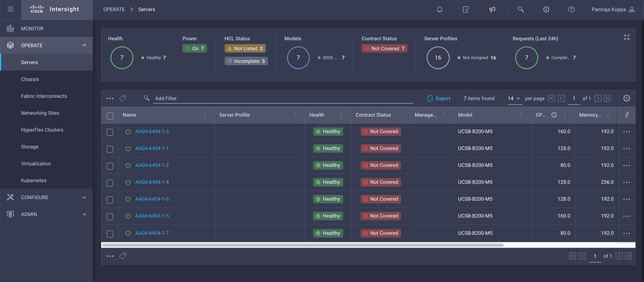Sort table by Server Profile column
Viewport: 644px width, 282px height.
(x=295, y=115)
